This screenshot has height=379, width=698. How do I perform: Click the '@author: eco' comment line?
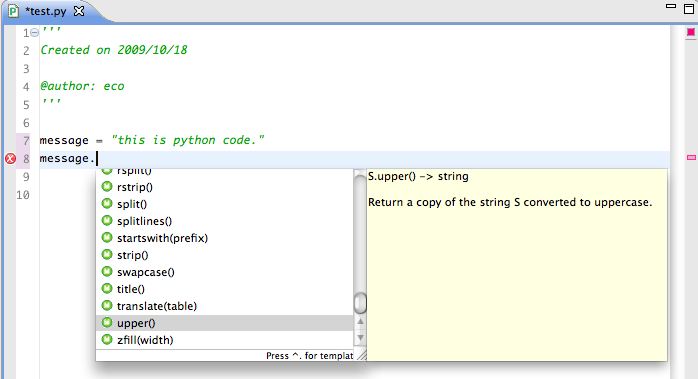[82, 86]
